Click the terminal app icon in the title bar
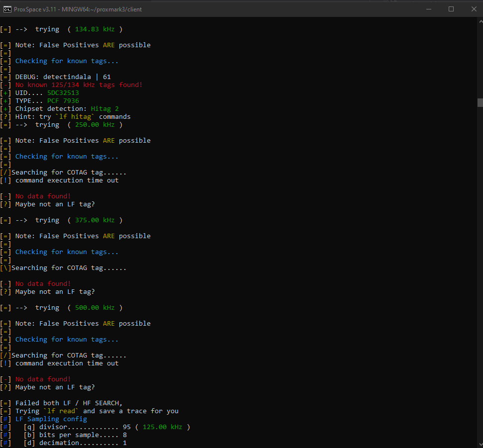Screen dimensions: 483x448 7,9
